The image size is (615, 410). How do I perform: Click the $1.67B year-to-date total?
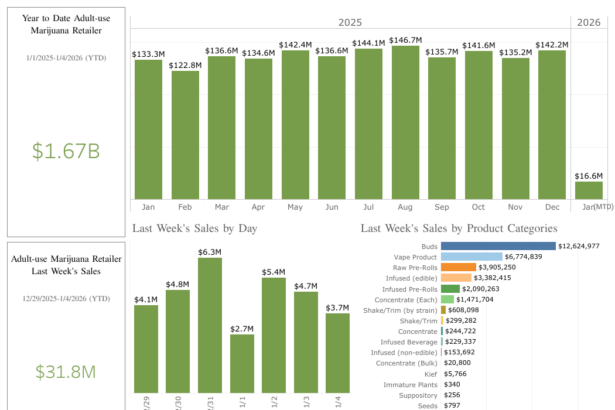click(x=66, y=152)
